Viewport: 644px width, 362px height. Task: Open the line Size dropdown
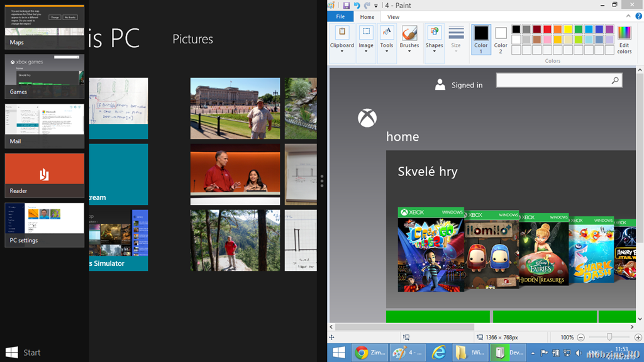(456, 39)
